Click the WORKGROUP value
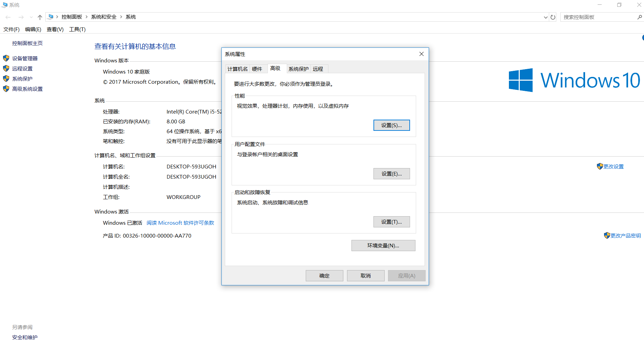Screen dimensions: 644x345 pos(184,197)
